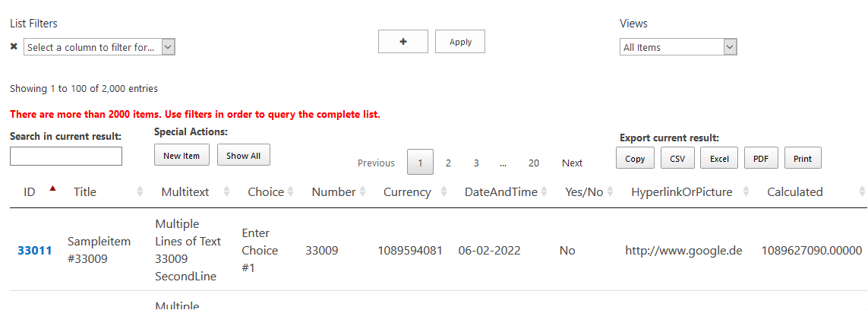Sort by the Choice column
The width and height of the screenshot is (868, 310).
(291, 192)
